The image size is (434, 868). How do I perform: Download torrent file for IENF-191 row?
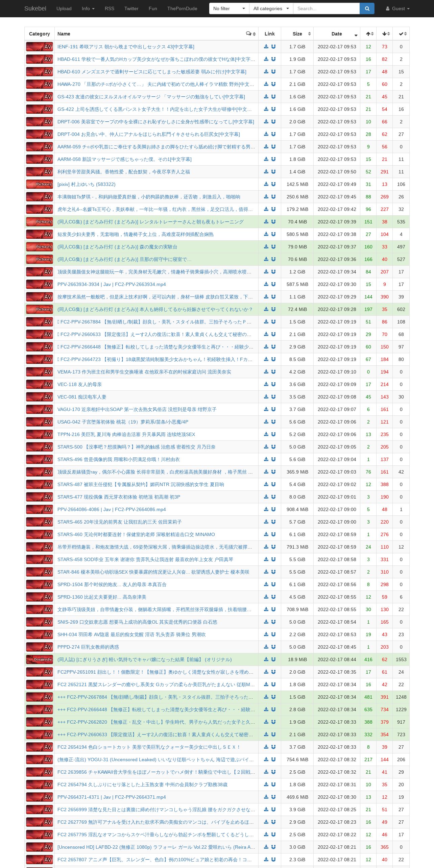click(x=266, y=47)
